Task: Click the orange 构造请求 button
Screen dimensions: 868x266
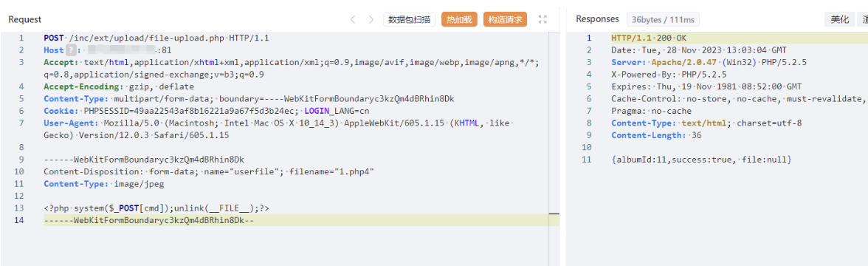Action: click(x=505, y=19)
